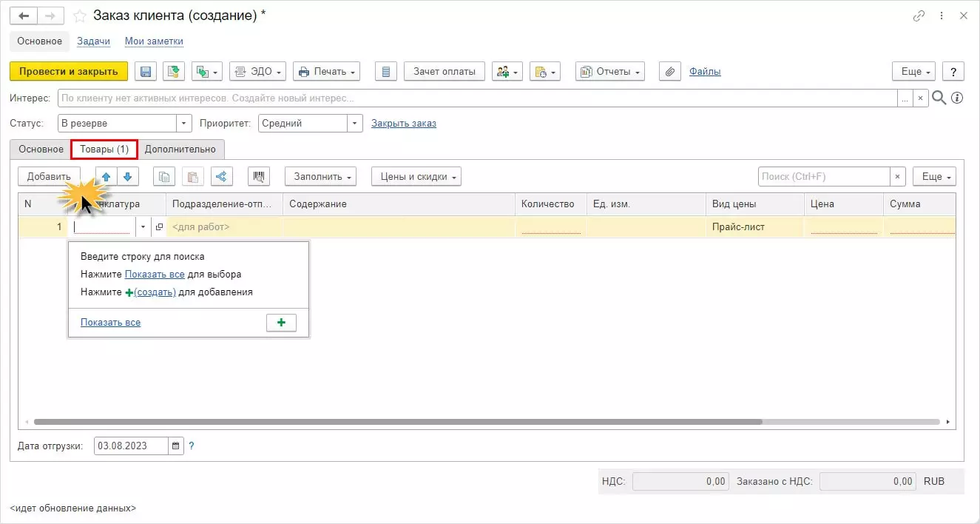Click the back navigation arrow
The image size is (980, 524).
24,16
